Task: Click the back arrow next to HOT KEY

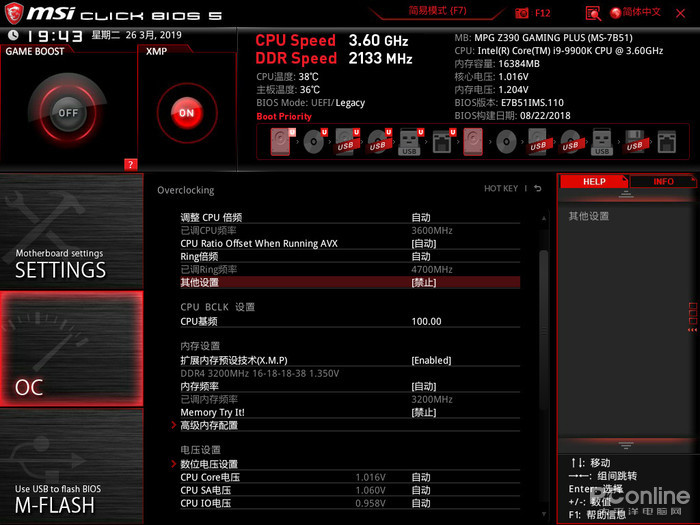Action: click(537, 189)
